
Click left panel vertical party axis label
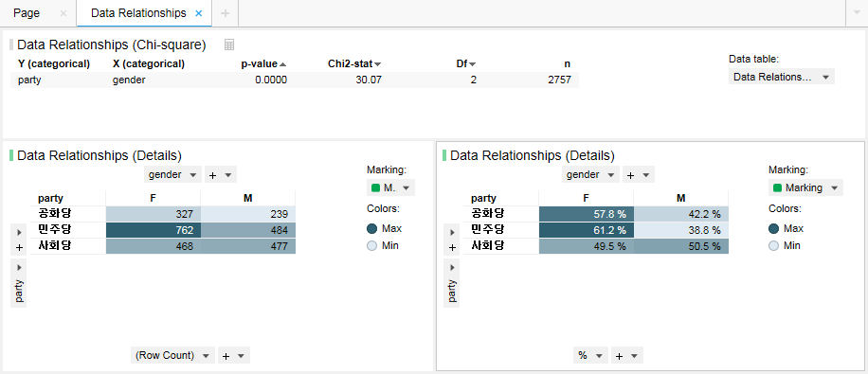19,291
